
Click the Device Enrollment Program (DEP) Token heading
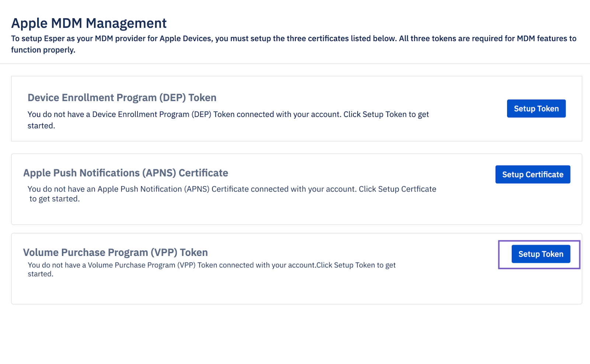coord(122,97)
